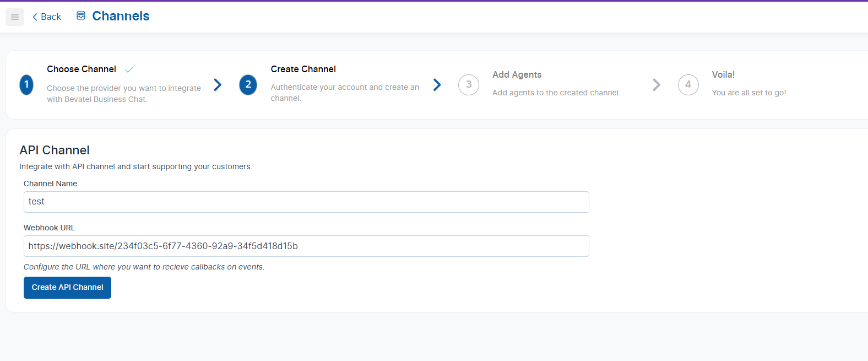Open the hamburger sidebar menu
868x361 pixels.
15,17
